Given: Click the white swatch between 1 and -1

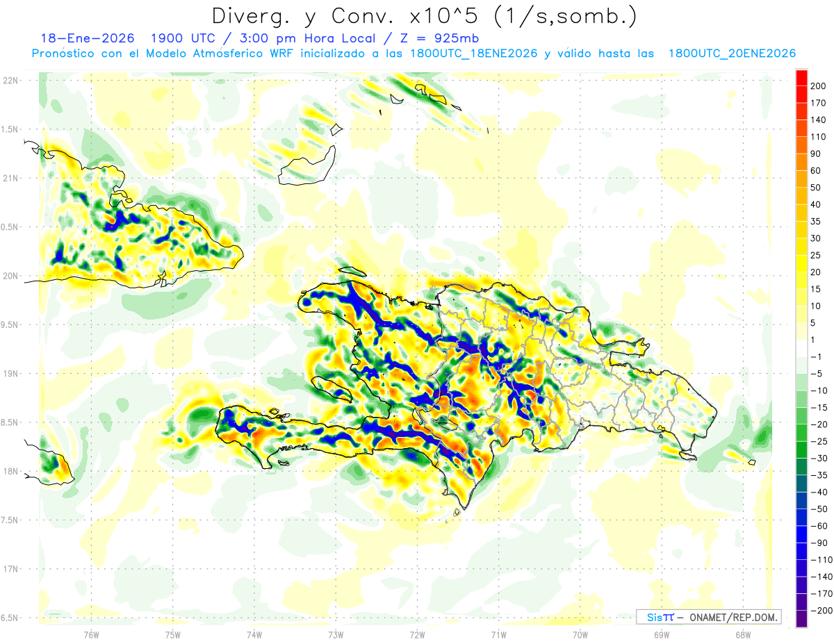Looking at the screenshot, I should (x=801, y=348).
